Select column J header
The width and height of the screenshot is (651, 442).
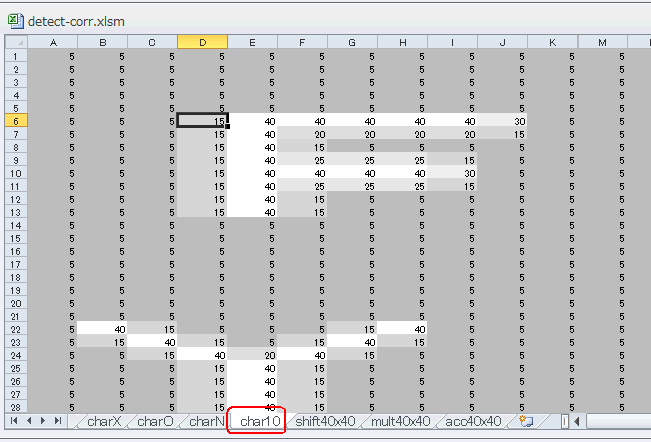tap(502, 42)
